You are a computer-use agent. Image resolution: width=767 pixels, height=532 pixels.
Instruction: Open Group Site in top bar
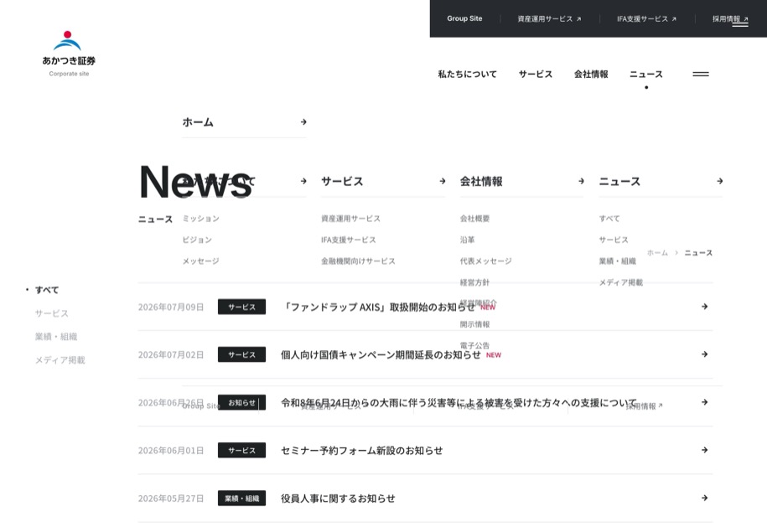click(x=464, y=18)
